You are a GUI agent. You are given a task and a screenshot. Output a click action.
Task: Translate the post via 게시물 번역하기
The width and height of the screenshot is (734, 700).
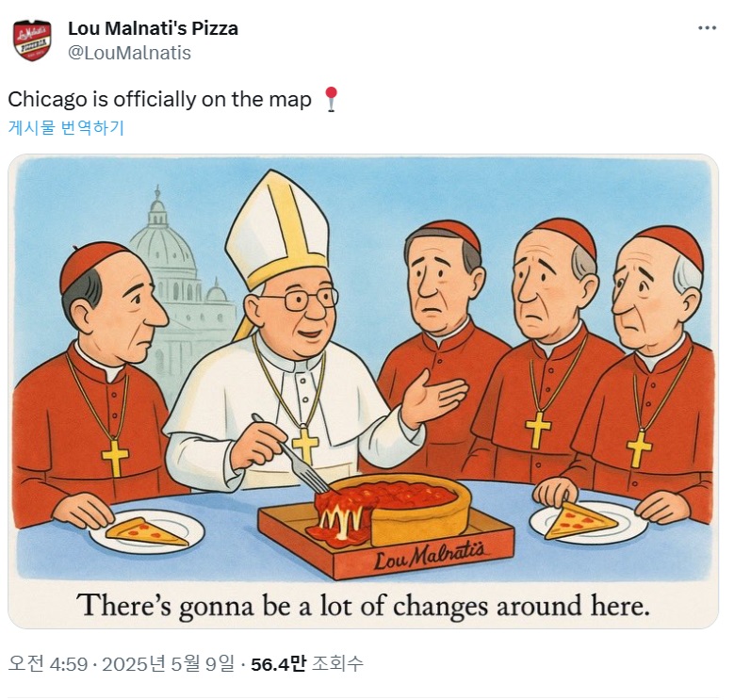[66, 128]
